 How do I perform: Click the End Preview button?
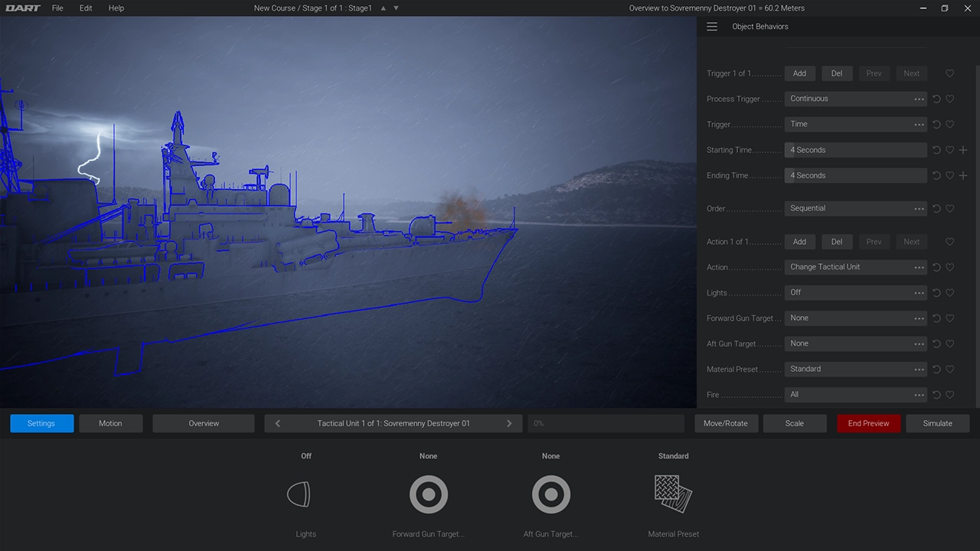point(868,423)
